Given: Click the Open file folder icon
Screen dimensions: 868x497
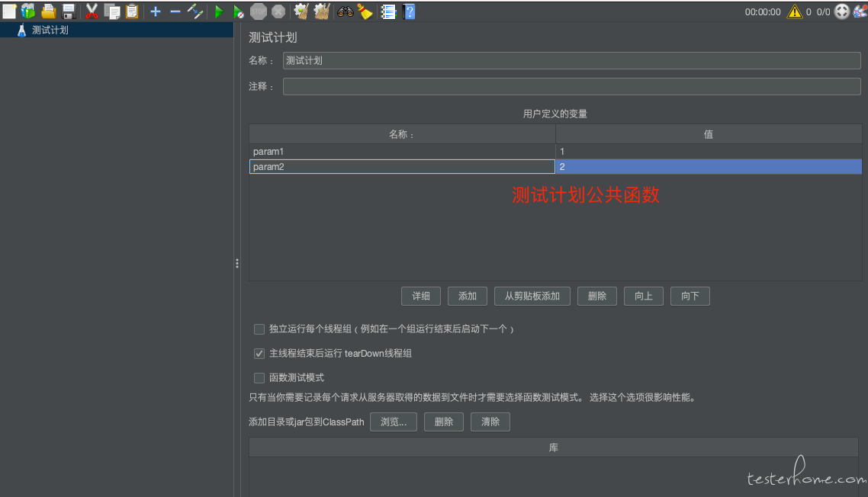Looking at the screenshot, I should coord(49,11).
